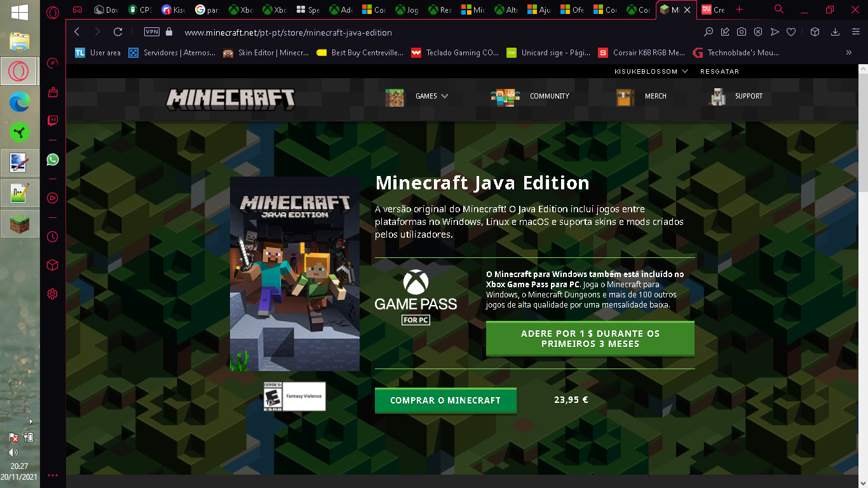Click the Minecraft Java Edition box art

coord(295,274)
